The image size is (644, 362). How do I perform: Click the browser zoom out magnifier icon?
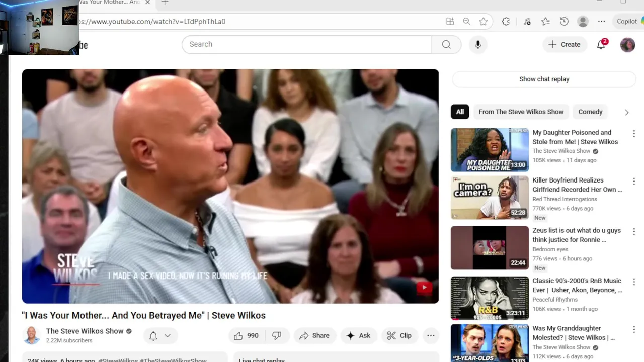pos(466,21)
